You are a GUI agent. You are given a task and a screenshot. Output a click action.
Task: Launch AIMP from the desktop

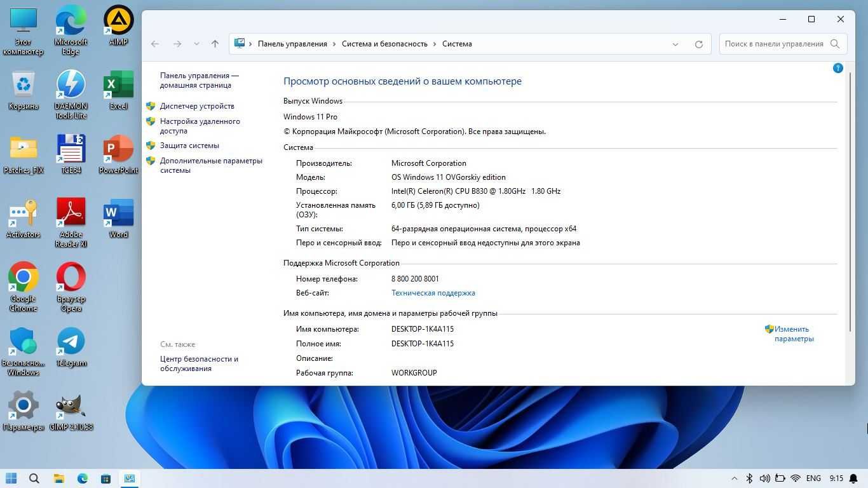[118, 26]
